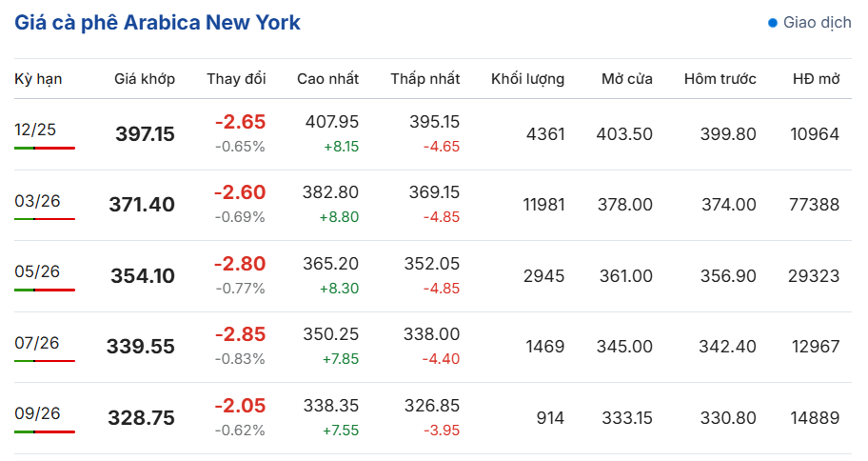Click the Cao nhất column header

tap(327, 79)
